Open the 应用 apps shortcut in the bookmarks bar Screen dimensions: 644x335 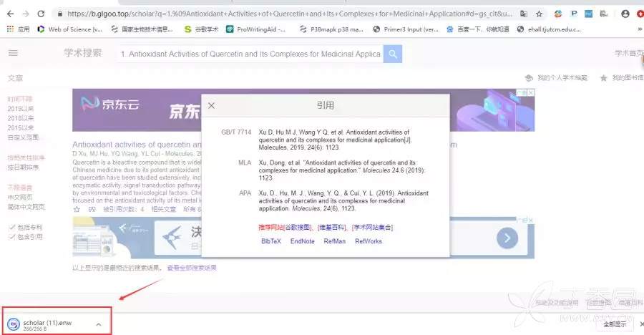(x=19, y=29)
